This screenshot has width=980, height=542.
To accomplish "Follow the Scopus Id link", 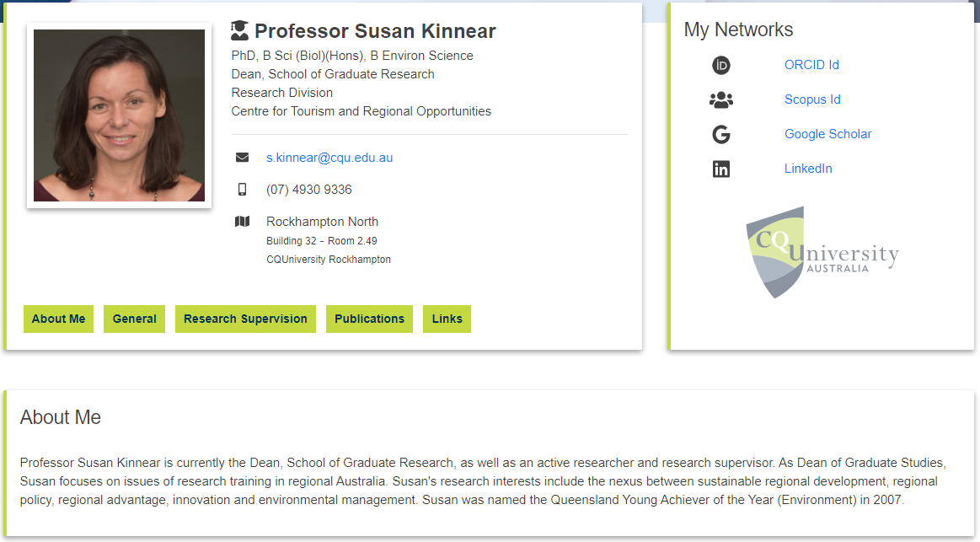I will click(811, 99).
